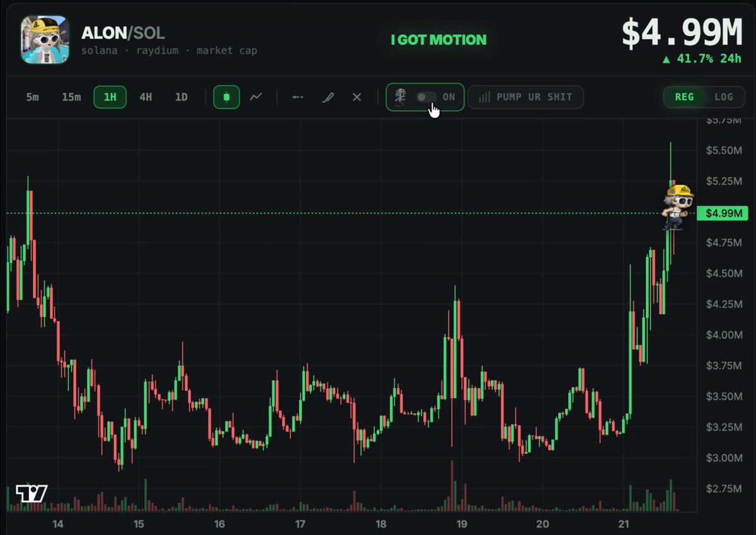Click the solana · raydium · market cap subtitle

pos(169,50)
